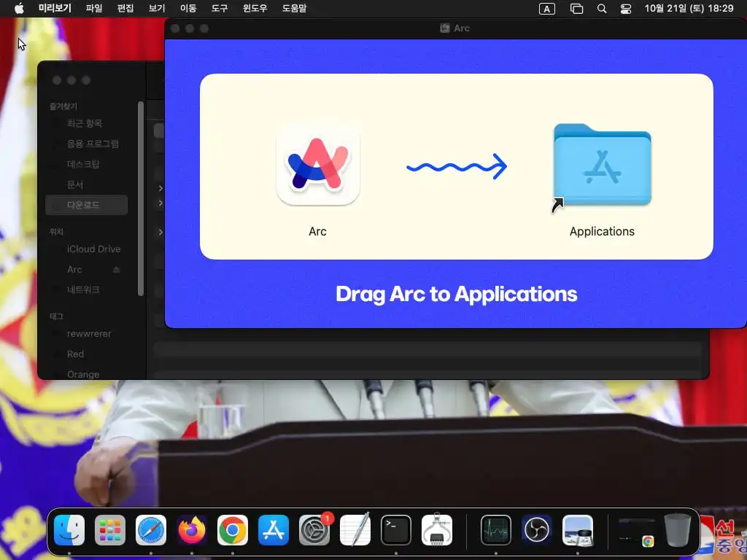The height and width of the screenshot is (560, 747).
Task: Open System Settings from the Dock
Action: (x=314, y=530)
